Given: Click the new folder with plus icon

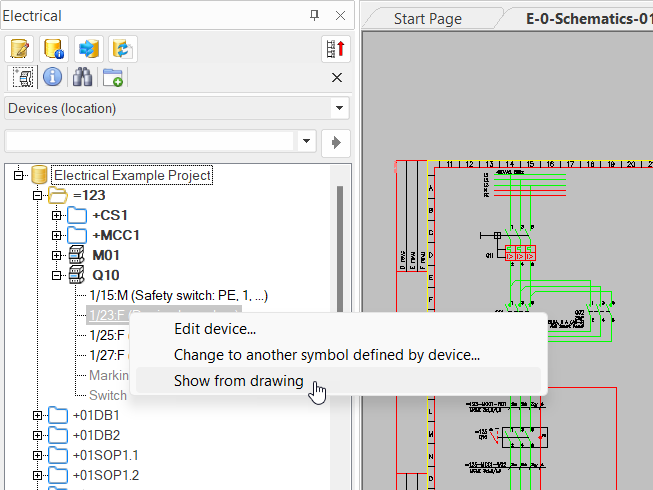Looking at the screenshot, I should [114, 77].
